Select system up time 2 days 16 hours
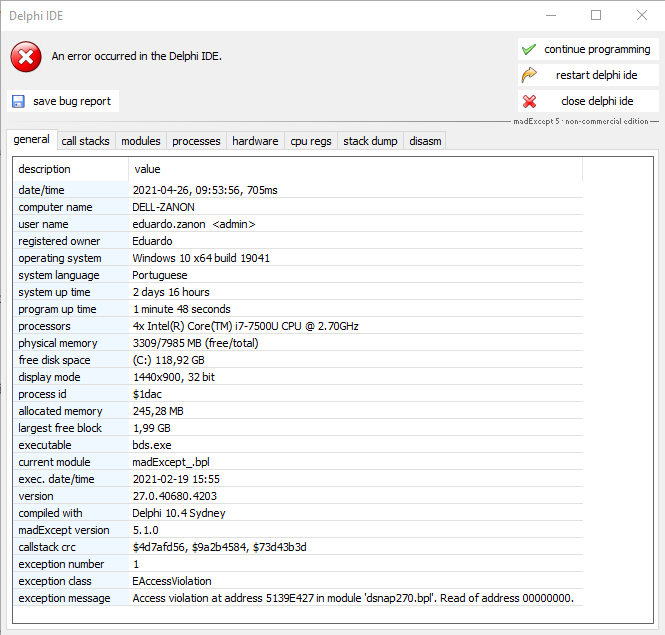The height and width of the screenshot is (635, 665). point(171,292)
